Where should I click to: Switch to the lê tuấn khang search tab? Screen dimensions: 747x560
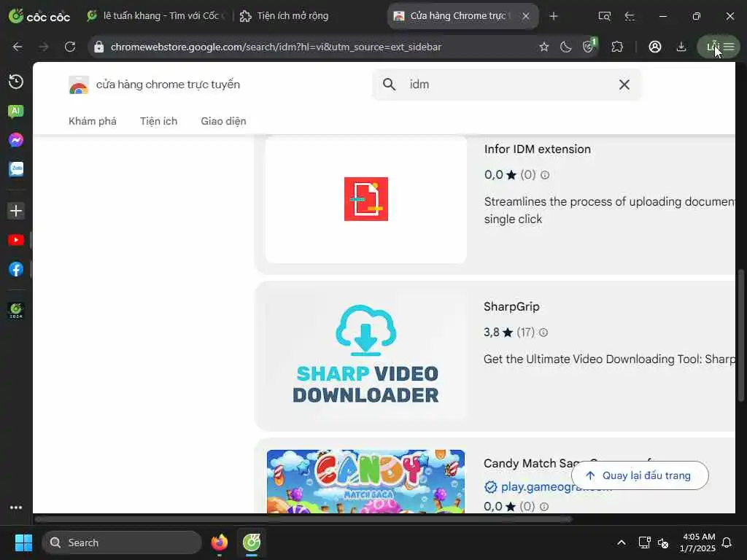coord(155,16)
